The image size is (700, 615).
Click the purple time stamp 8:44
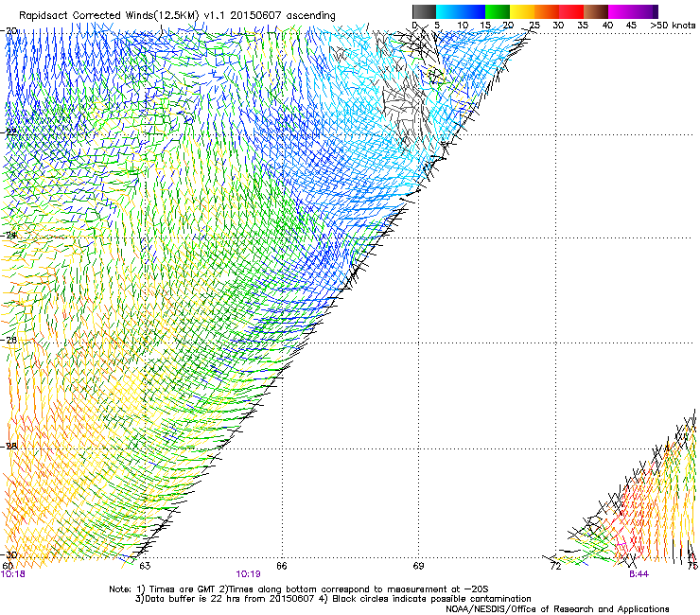pyautogui.click(x=639, y=574)
